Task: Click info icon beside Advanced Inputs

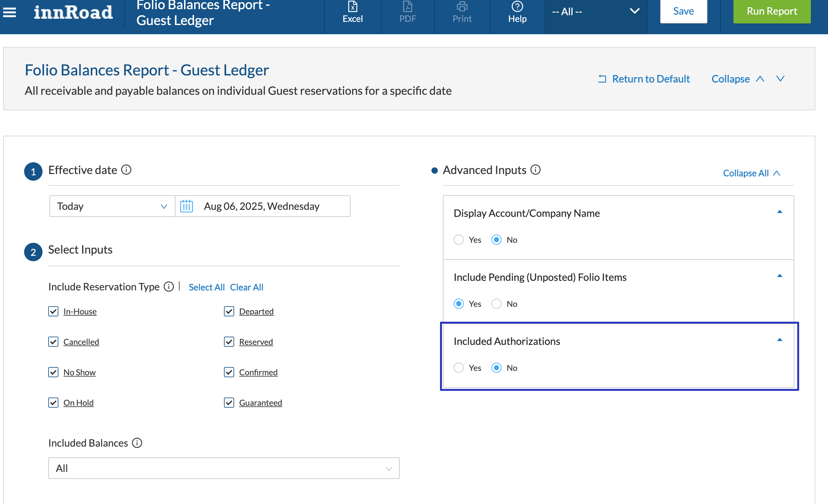Action: pyautogui.click(x=535, y=170)
